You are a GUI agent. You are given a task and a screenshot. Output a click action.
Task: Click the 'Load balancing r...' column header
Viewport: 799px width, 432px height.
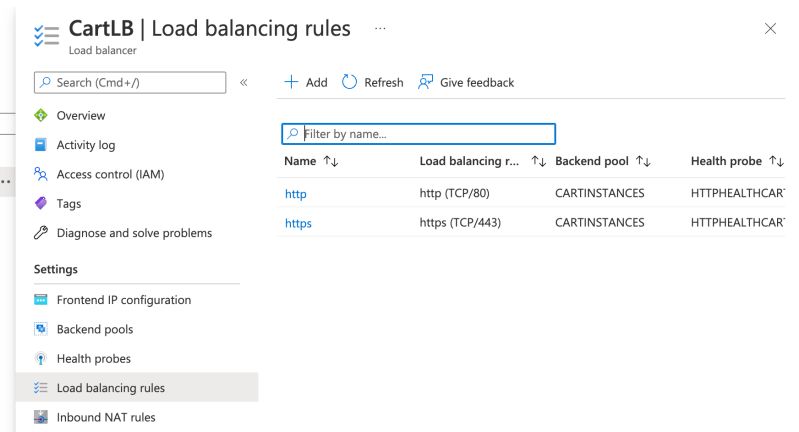(x=469, y=161)
